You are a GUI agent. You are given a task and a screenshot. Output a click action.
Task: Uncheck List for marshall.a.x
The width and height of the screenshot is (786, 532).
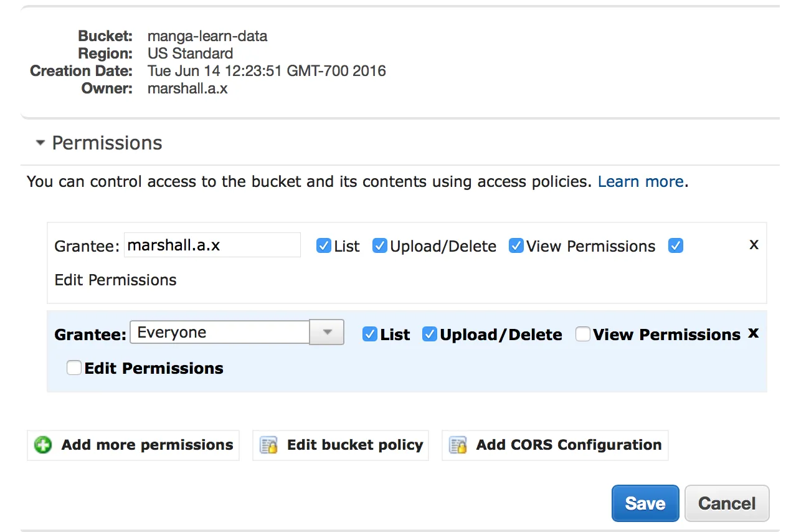[323, 246]
